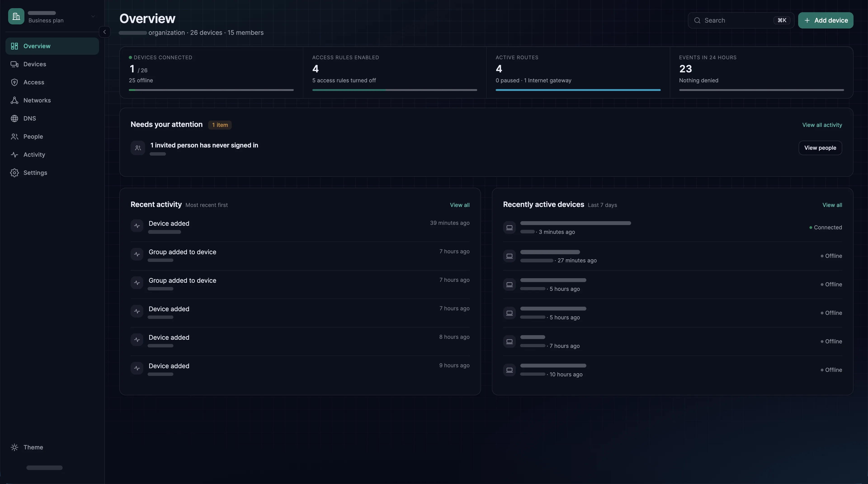Open the Networks page
The height and width of the screenshot is (484, 868).
pyautogui.click(x=52, y=100)
